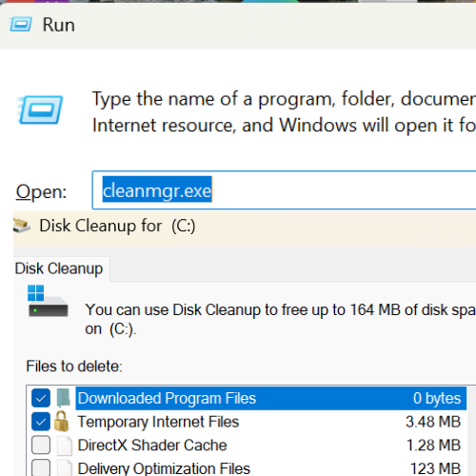This screenshot has height=476, width=476.
Task: Uncheck the Temporary Internet Files checkbox
Action: click(41, 422)
